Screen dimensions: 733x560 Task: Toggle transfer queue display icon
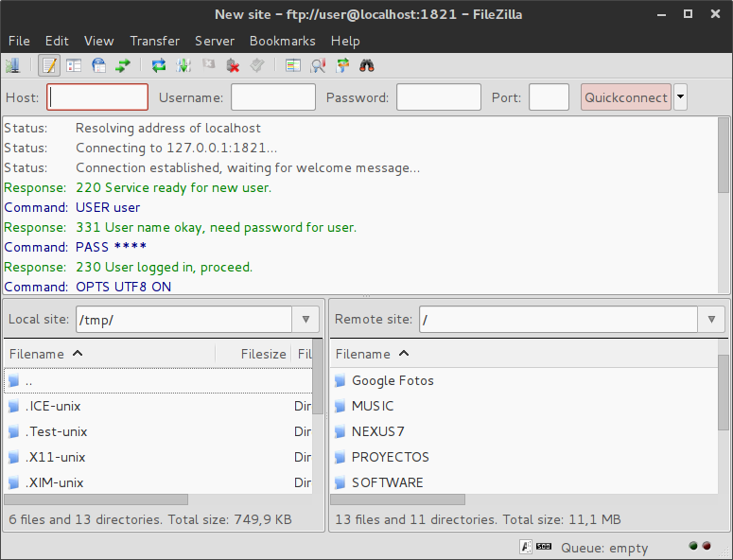[123, 65]
